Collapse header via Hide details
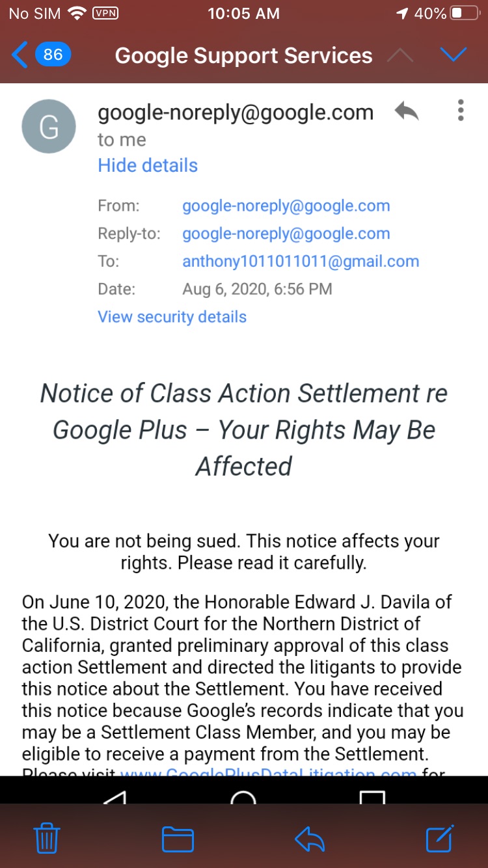 point(148,165)
